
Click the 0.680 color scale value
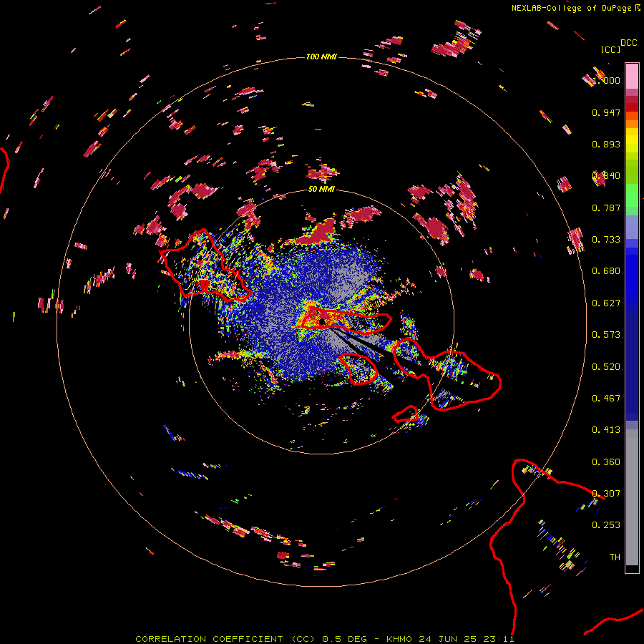pyautogui.click(x=606, y=271)
